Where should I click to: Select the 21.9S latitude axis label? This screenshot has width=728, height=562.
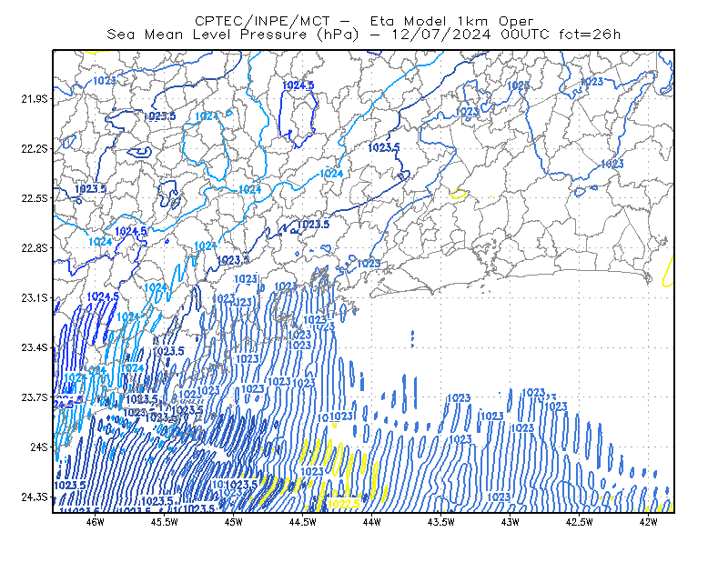35,99
